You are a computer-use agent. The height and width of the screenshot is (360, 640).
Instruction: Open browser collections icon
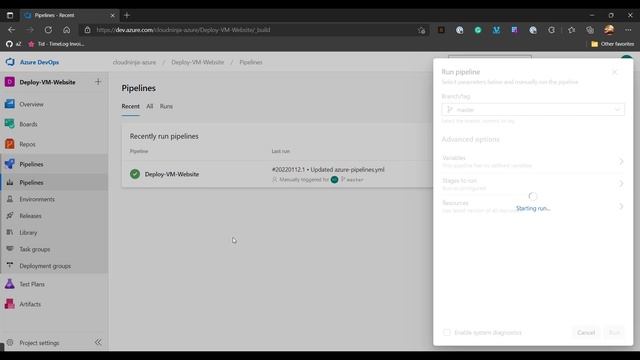click(x=590, y=30)
